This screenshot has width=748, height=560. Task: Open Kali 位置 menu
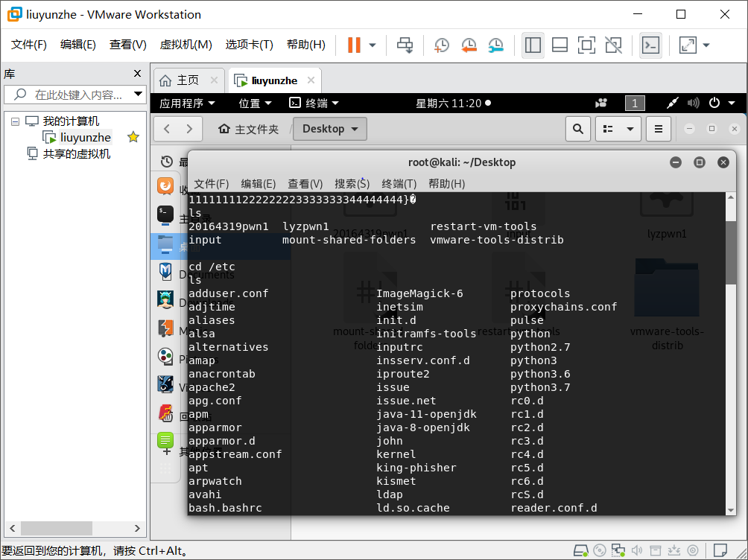click(x=255, y=103)
